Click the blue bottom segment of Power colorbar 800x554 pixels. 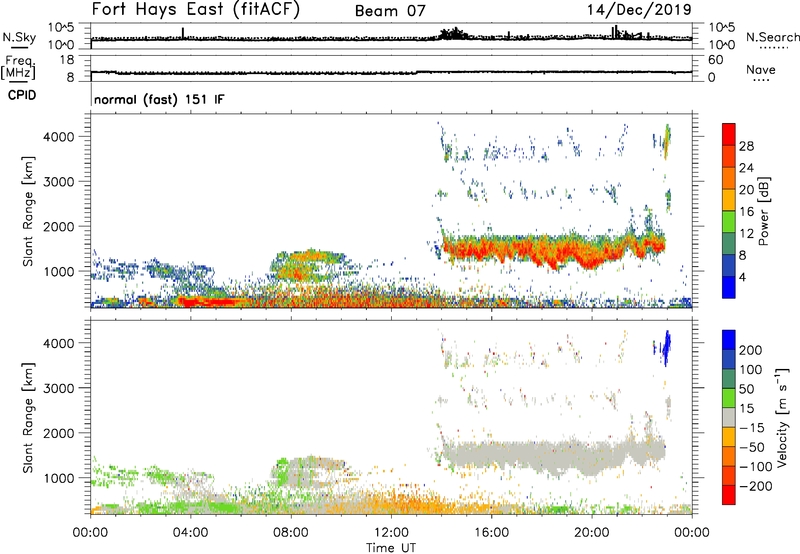(729, 287)
